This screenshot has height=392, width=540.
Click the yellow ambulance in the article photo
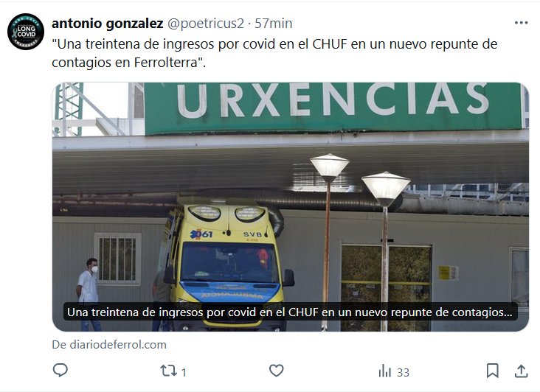pyautogui.click(x=227, y=265)
